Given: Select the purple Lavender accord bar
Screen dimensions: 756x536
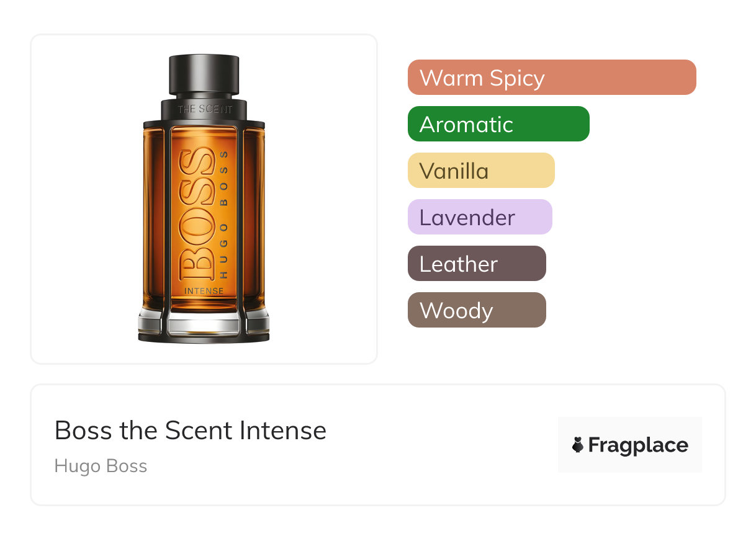Looking at the screenshot, I should point(480,217).
